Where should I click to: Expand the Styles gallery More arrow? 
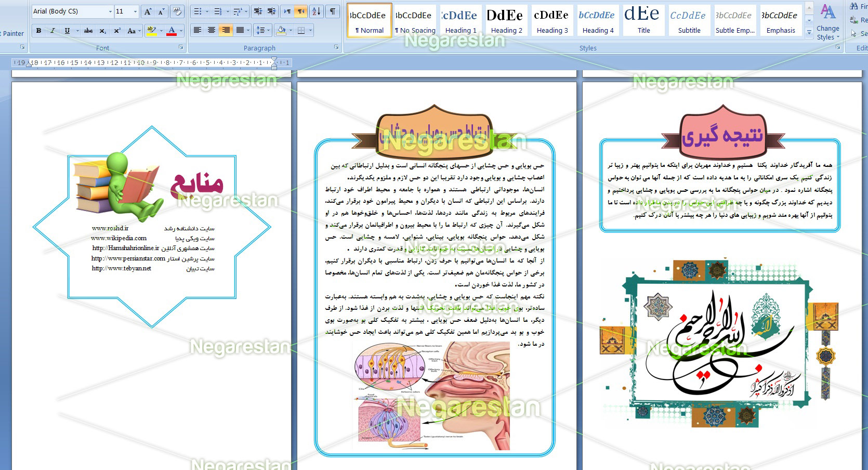tap(809, 33)
